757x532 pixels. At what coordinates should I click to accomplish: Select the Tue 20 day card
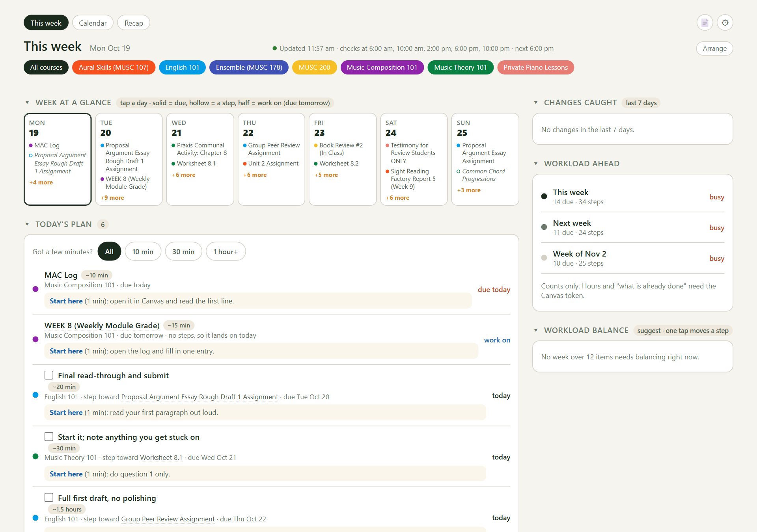[129, 159]
